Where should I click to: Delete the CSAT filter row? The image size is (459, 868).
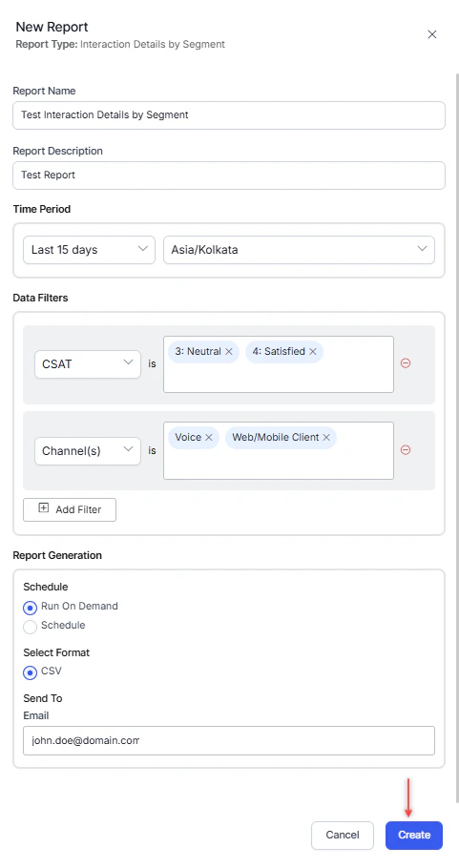click(406, 363)
